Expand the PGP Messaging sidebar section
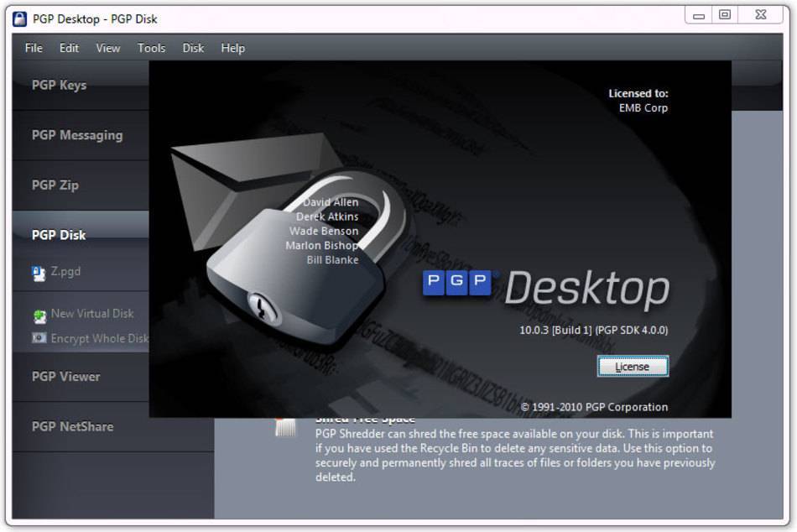Image resolution: width=797 pixels, height=532 pixels. point(76,135)
